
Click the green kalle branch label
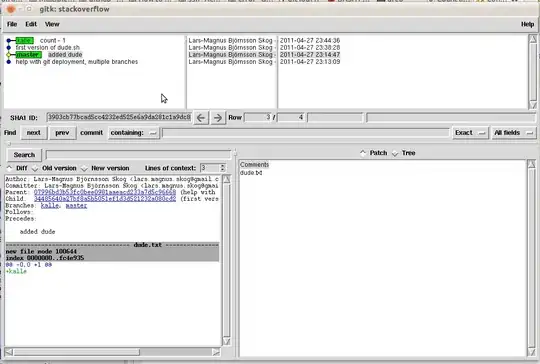tap(25, 40)
